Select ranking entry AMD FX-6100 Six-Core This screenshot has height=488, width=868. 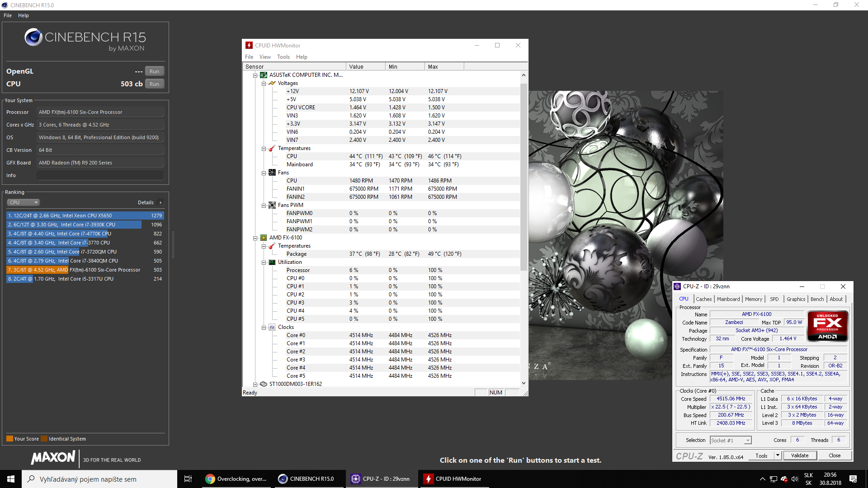(85, 270)
